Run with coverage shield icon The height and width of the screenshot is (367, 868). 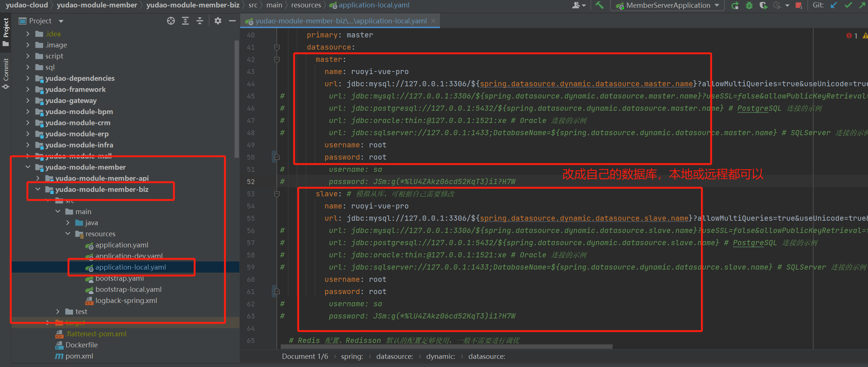point(763,5)
